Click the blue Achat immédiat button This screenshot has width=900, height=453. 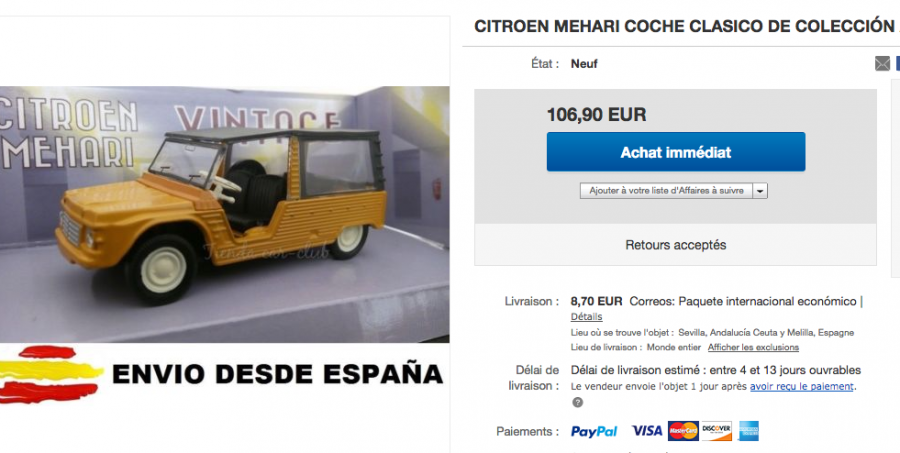pyautogui.click(x=676, y=152)
